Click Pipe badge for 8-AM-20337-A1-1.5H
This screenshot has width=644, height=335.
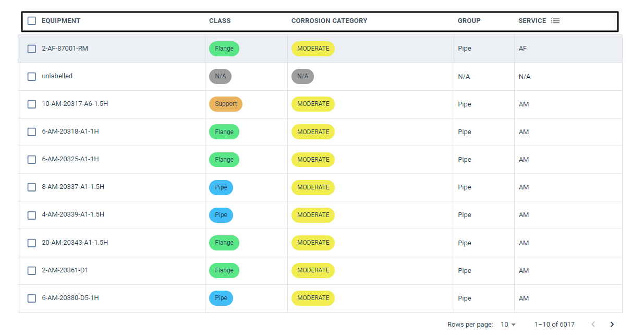tap(221, 187)
